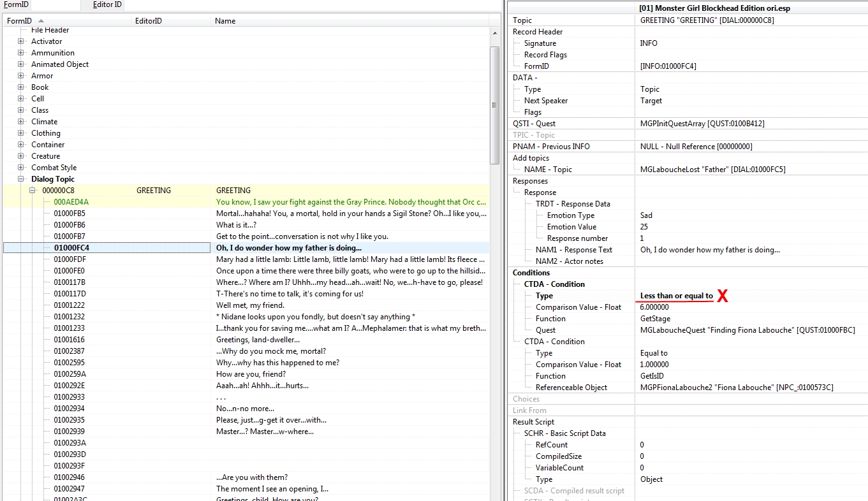Click the NAM1 Response Text value

(710, 250)
